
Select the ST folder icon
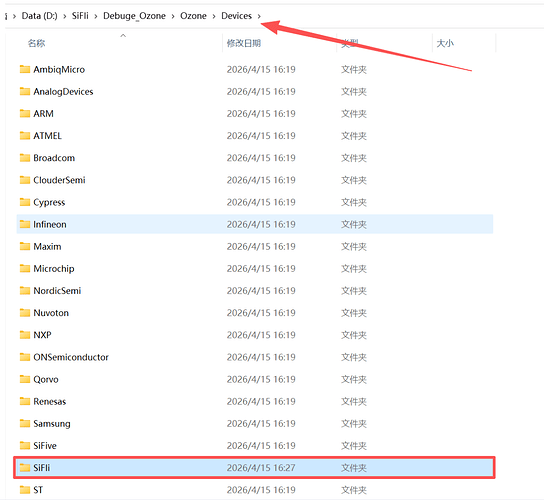[x=25, y=490]
